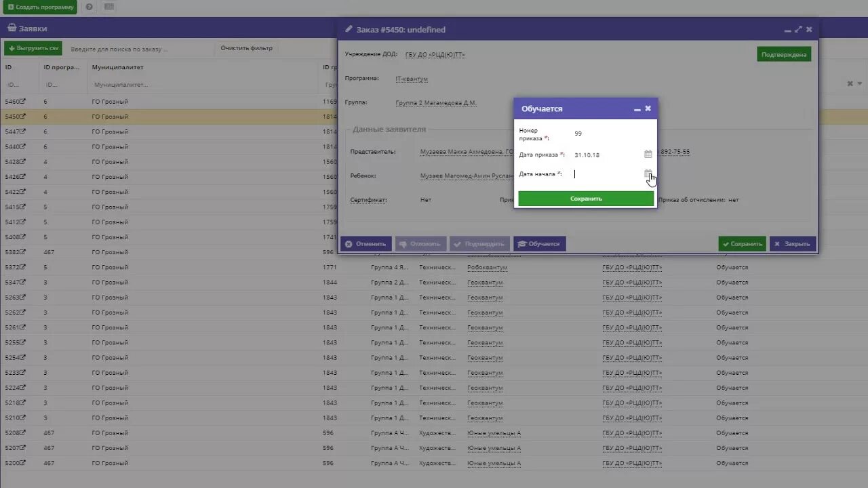The height and width of the screenshot is (488, 868).
Task: Open order 5233 external link icon
Action: [22, 372]
